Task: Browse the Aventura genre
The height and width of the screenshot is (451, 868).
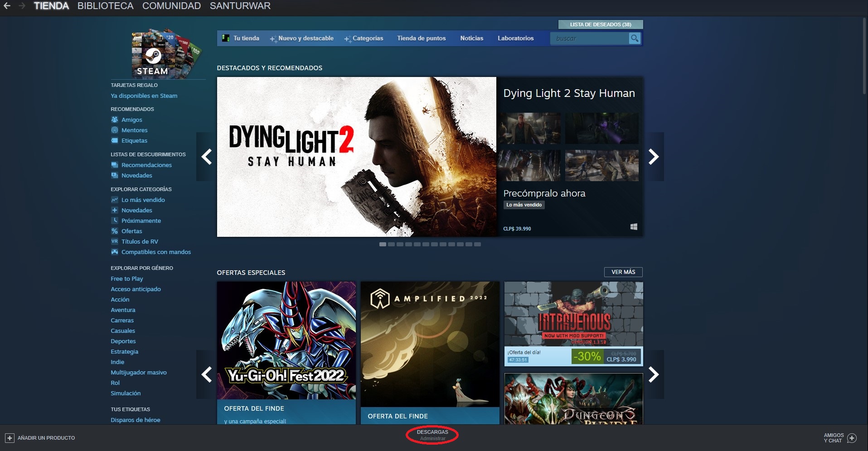Action: click(123, 310)
